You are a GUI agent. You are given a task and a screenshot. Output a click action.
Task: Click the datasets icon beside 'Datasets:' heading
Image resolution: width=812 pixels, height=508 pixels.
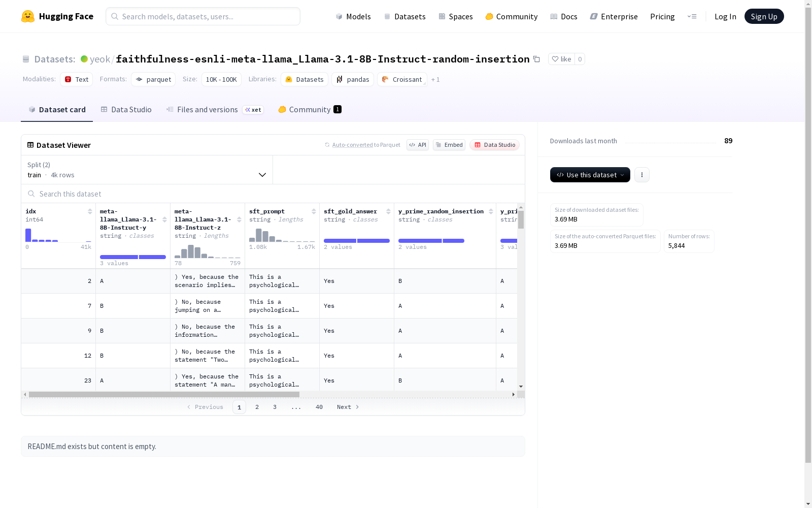[26, 59]
